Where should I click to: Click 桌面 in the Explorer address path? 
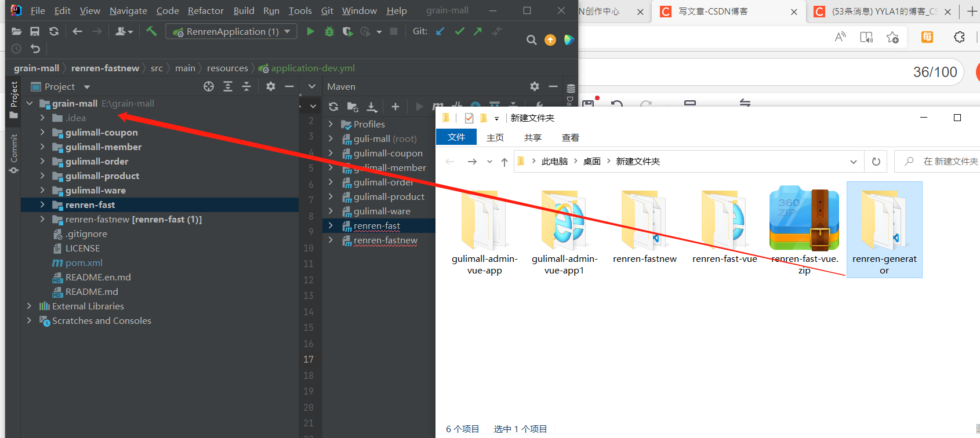(x=591, y=162)
